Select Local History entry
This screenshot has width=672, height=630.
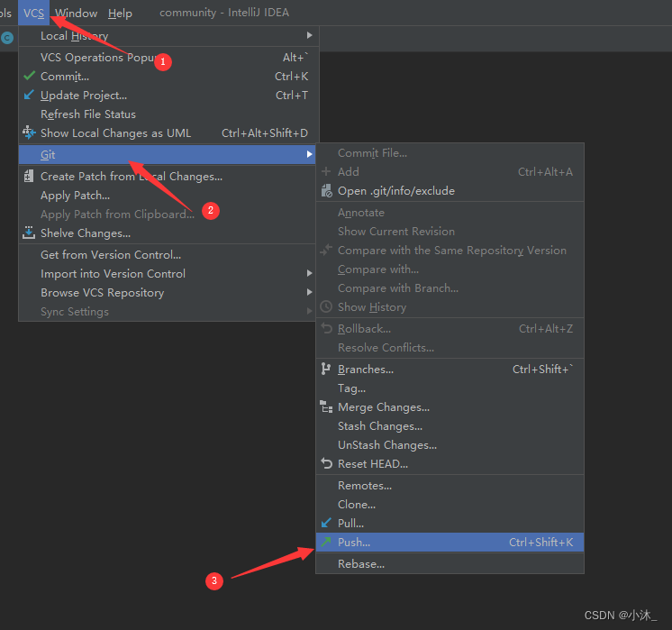(x=168, y=35)
